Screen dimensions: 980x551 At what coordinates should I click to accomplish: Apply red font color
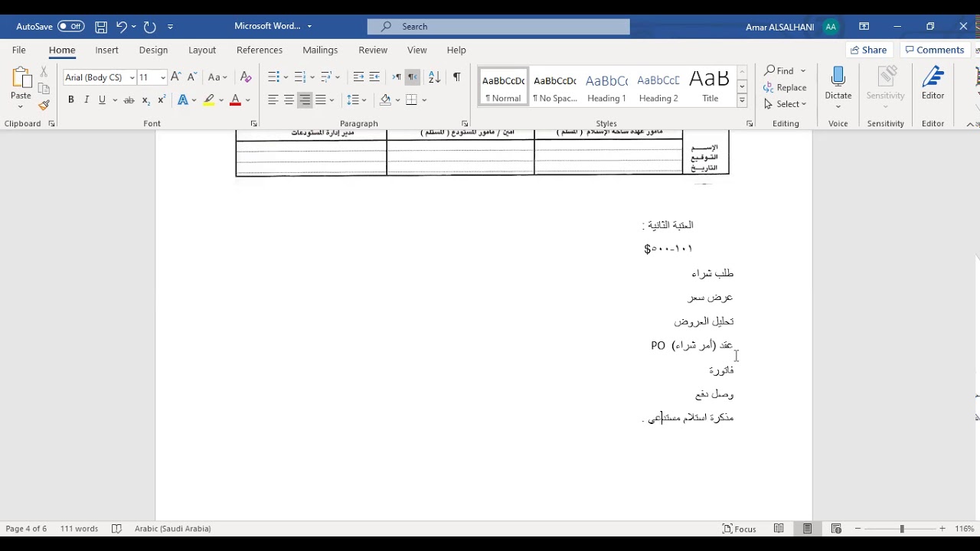click(x=235, y=100)
